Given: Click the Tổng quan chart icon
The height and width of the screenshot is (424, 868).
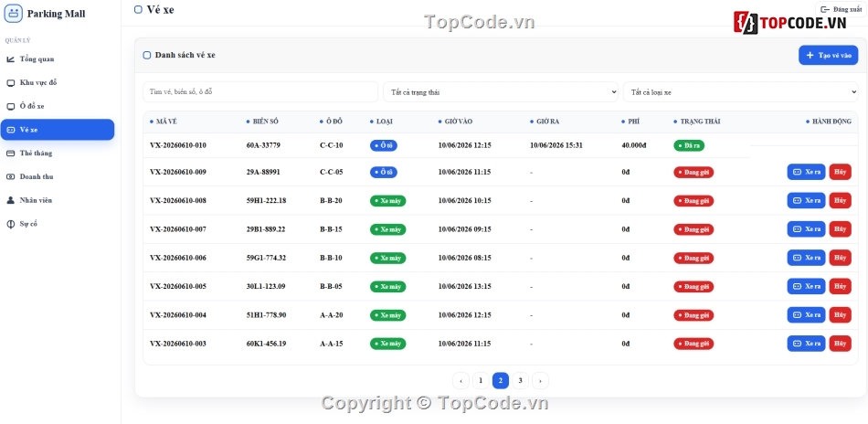Looking at the screenshot, I should [x=11, y=59].
